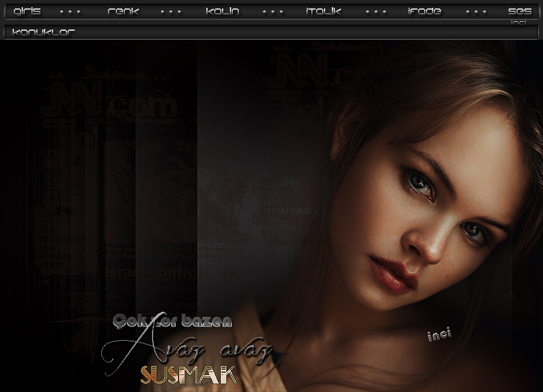Screen dimensions: 543x392
Task: Click the dots between Kalın and İtalik
Action: coord(273,11)
